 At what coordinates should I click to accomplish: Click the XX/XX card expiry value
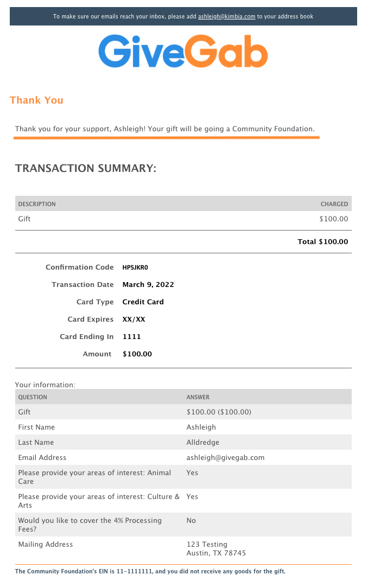click(x=134, y=319)
